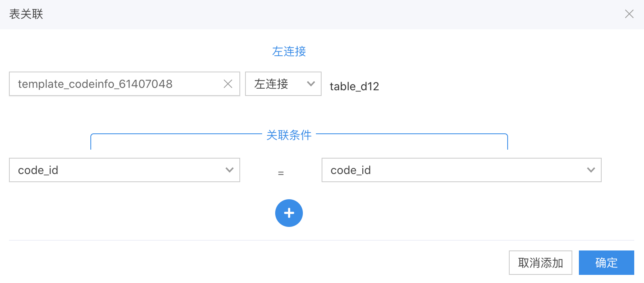
Task: Click the table_d12 table name
Action: [x=354, y=86]
